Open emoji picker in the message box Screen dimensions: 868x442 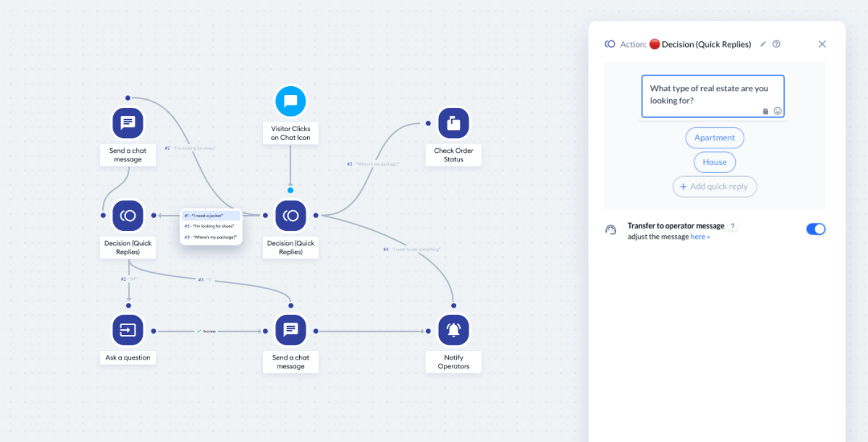pyautogui.click(x=778, y=111)
